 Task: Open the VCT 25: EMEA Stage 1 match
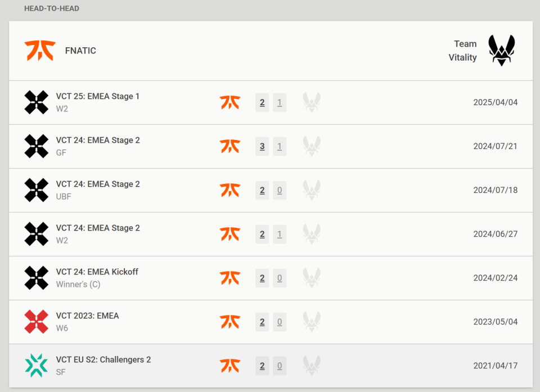coord(98,96)
